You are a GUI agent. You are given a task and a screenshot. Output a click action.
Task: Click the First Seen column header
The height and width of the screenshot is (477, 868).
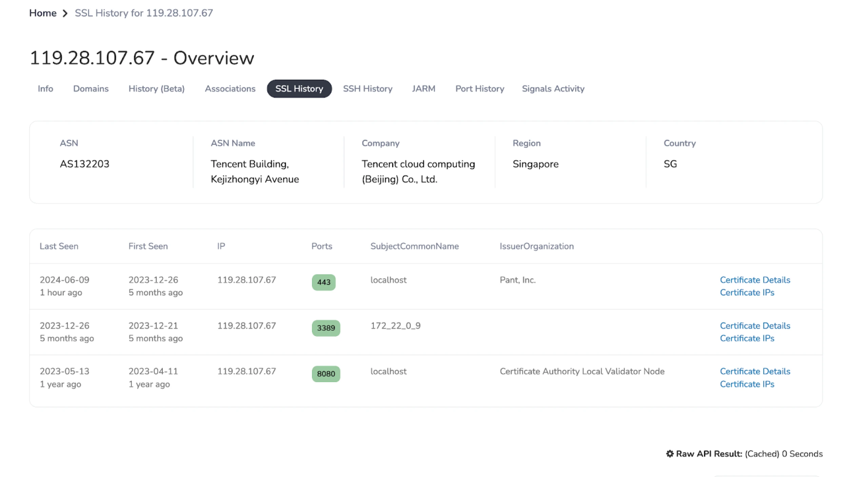148,246
